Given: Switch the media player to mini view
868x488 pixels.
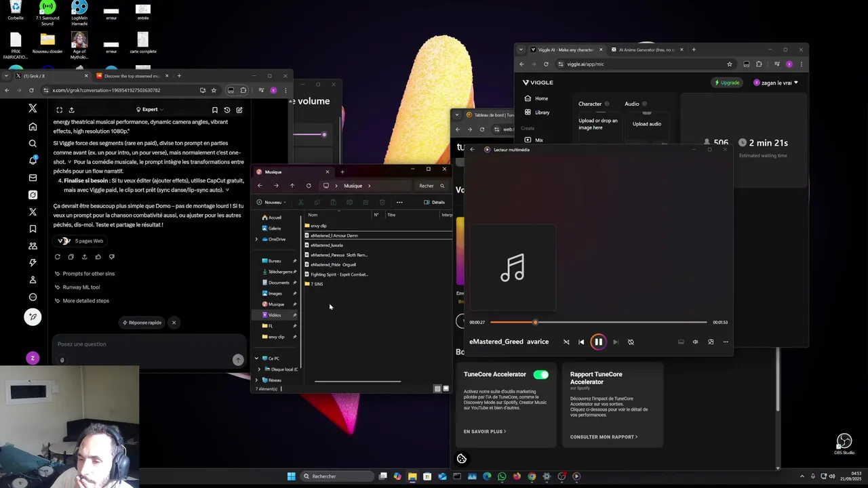Looking at the screenshot, I should click(711, 342).
